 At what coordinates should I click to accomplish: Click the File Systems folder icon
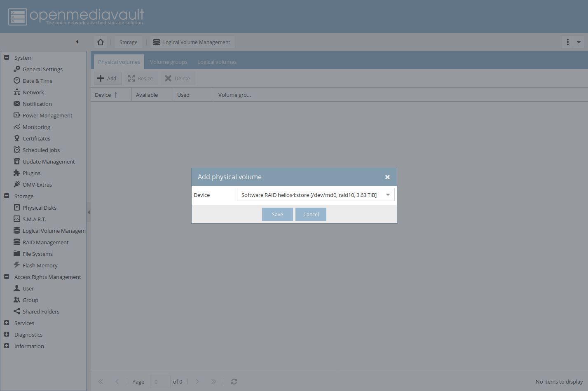coord(17,253)
